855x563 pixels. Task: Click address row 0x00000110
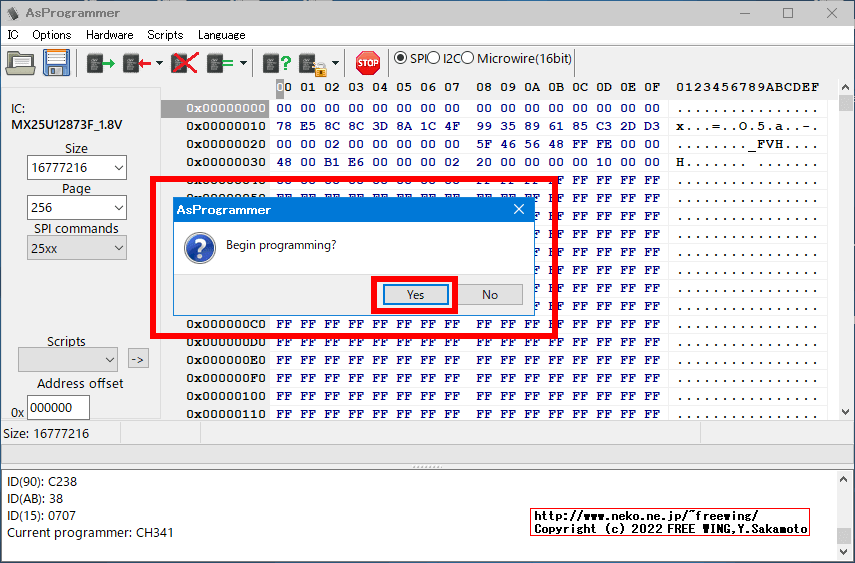(x=226, y=414)
